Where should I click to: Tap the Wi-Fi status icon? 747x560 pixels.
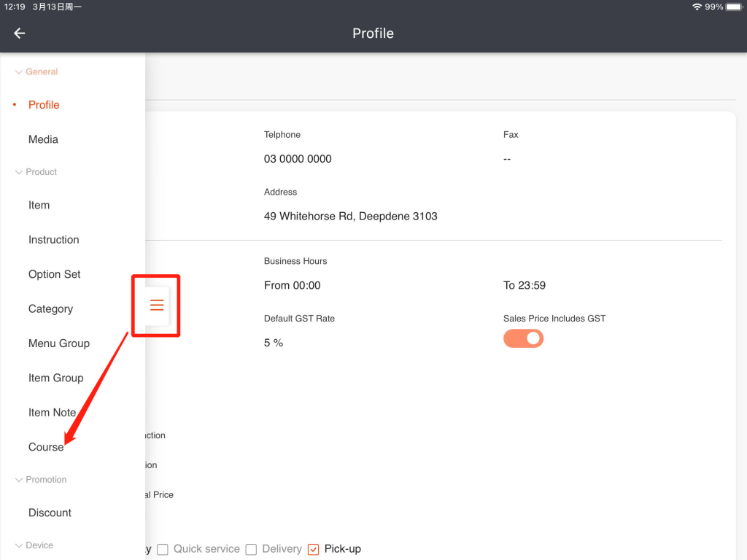(697, 7)
